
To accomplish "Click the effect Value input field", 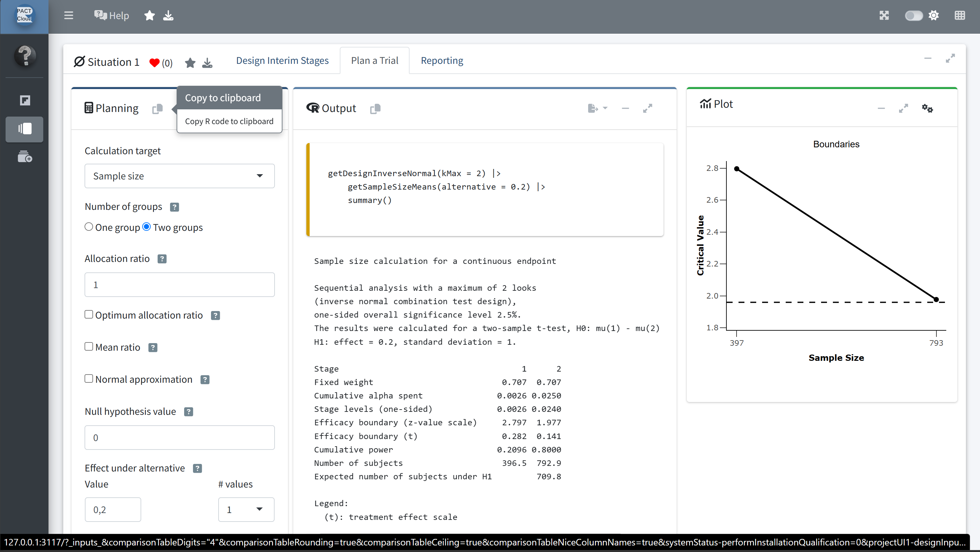I will [x=113, y=509].
